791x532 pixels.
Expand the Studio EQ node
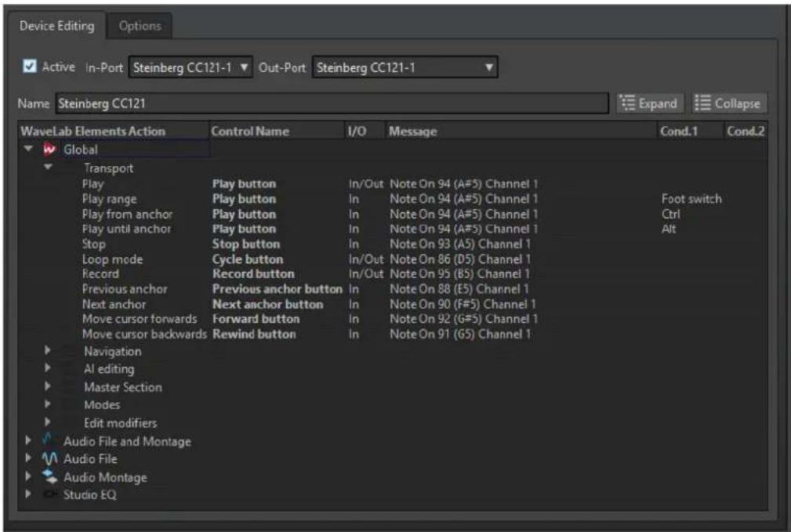[28, 494]
